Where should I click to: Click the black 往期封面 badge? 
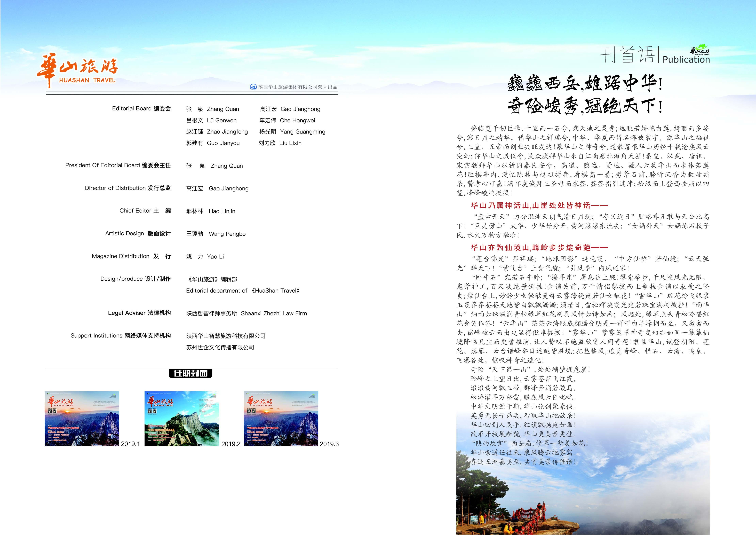point(190,373)
